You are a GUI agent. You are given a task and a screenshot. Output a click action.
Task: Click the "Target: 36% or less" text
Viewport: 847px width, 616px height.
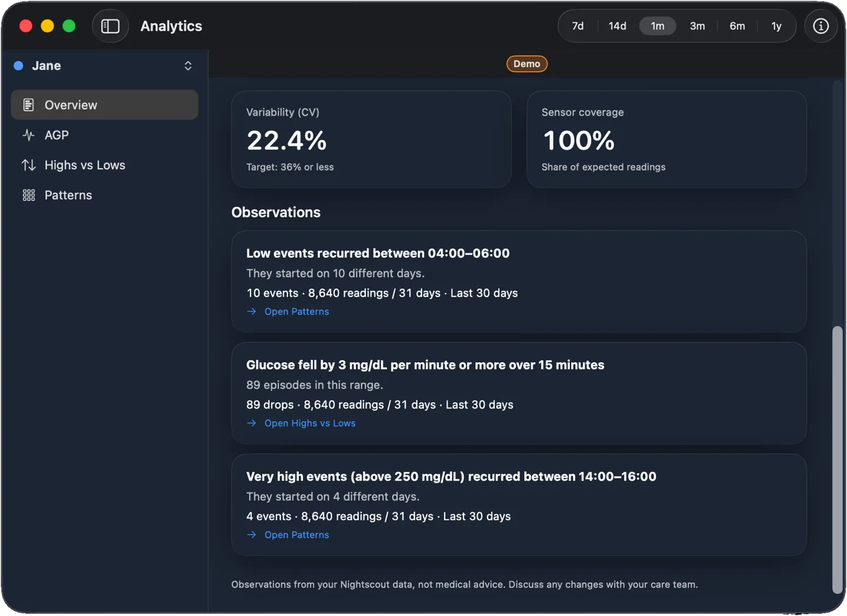point(290,167)
